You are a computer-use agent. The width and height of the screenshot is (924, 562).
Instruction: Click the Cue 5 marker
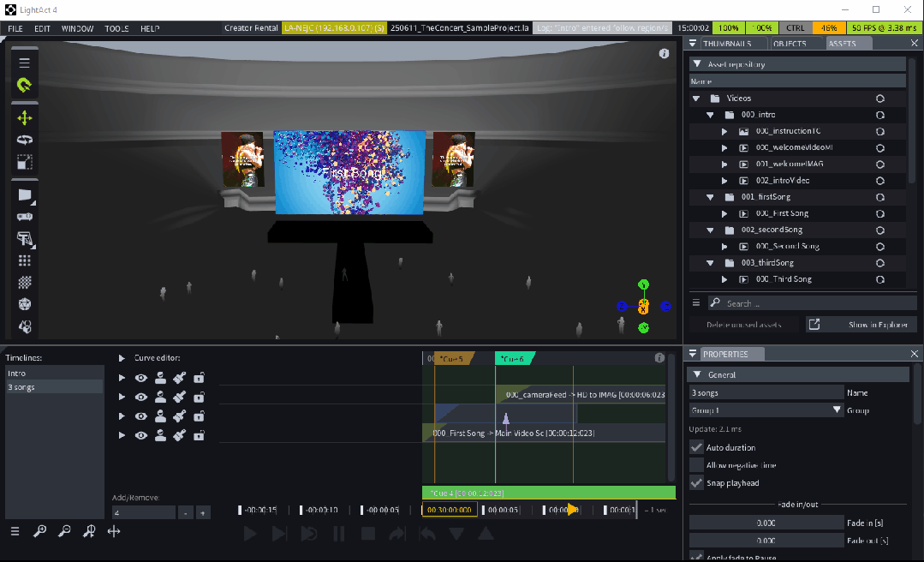click(452, 359)
